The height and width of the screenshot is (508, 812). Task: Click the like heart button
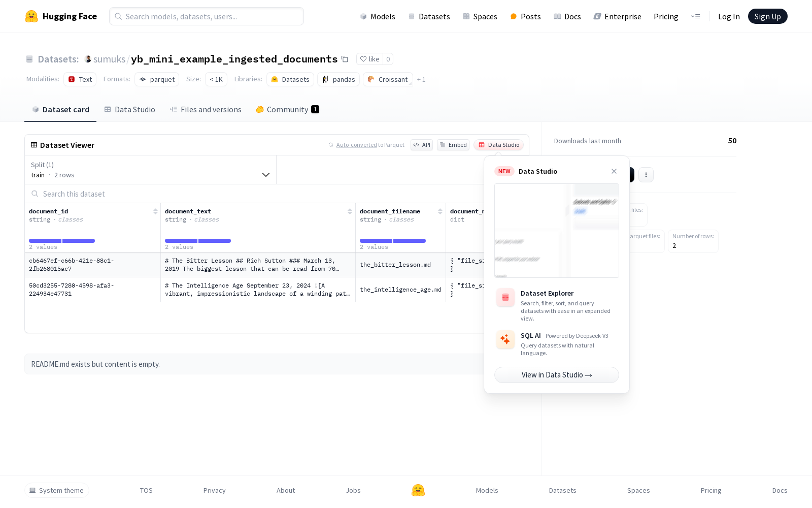[369, 59]
